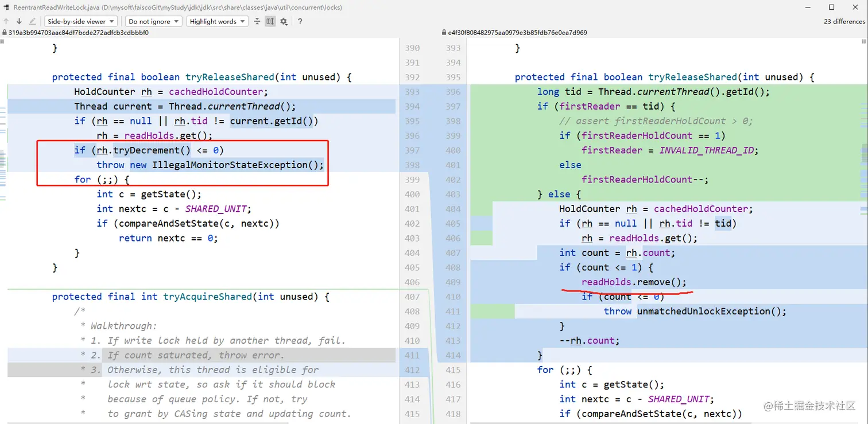Minimize the diff window
The width and height of the screenshot is (868, 424).
coord(807,7)
